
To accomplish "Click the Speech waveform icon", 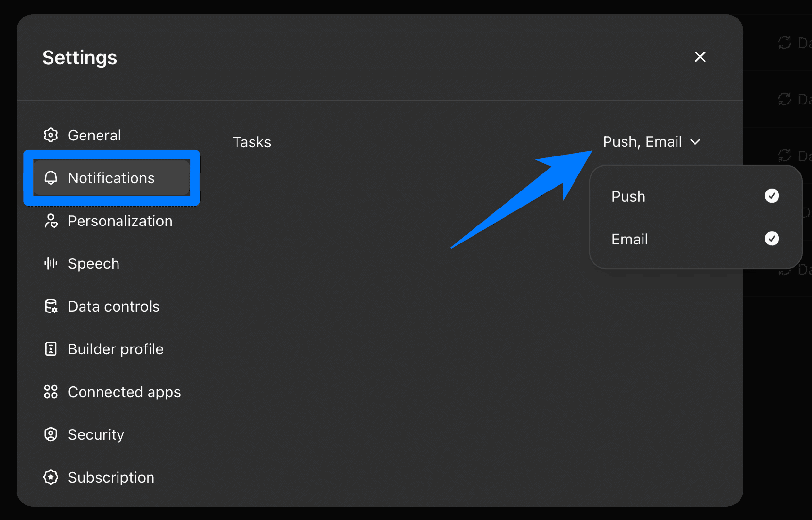I will click(51, 263).
